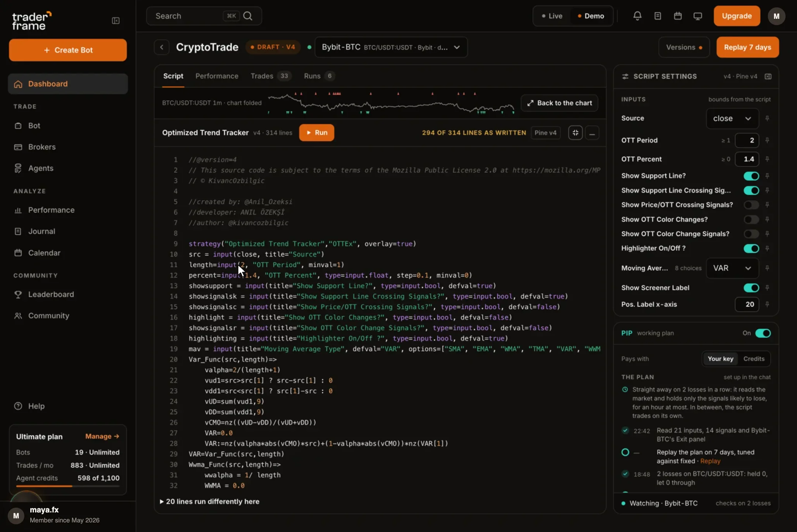Click the monitor display icon in top bar

pyautogui.click(x=697, y=16)
